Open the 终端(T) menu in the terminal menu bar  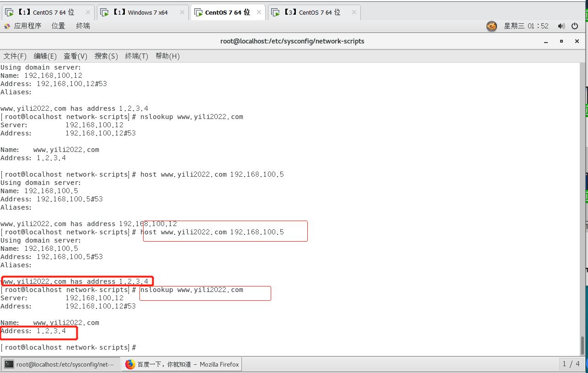[x=137, y=56]
